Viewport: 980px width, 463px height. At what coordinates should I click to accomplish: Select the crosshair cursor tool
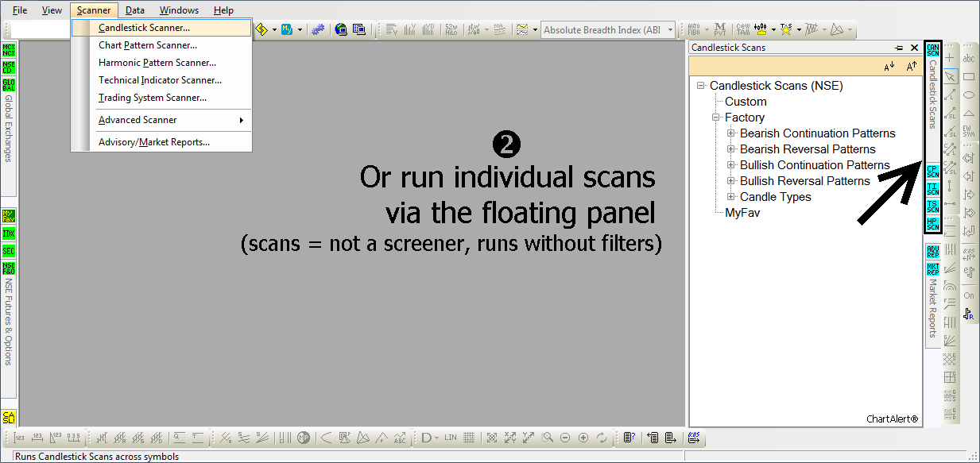point(950,58)
